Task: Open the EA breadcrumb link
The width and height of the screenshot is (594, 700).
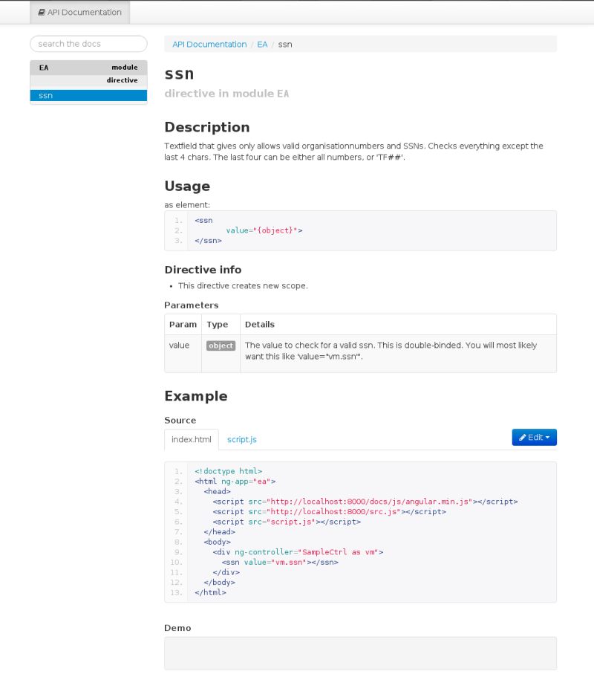Action: (x=262, y=44)
